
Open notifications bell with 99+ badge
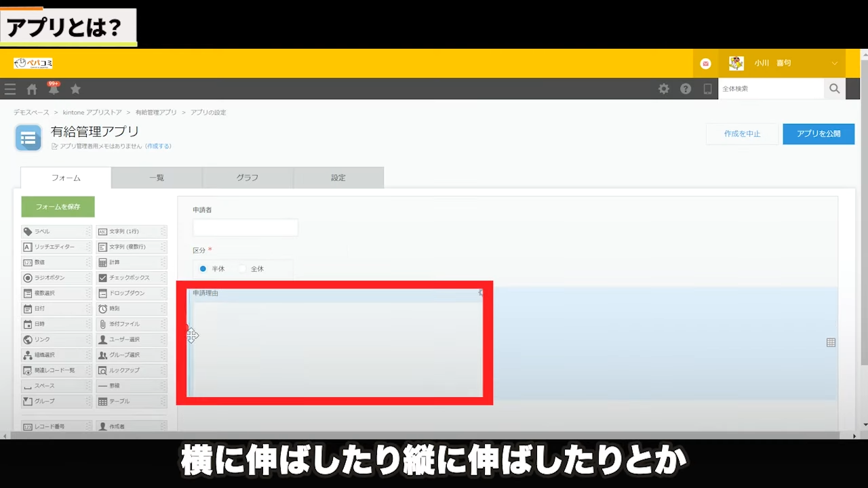pyautogui.click(x=54, y=89)
